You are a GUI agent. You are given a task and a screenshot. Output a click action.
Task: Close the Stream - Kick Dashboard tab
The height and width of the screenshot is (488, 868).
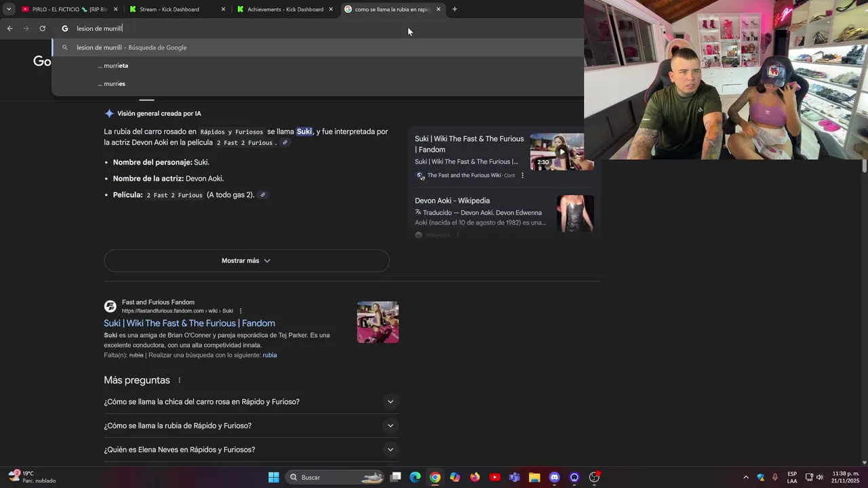(x=223, y=9)
